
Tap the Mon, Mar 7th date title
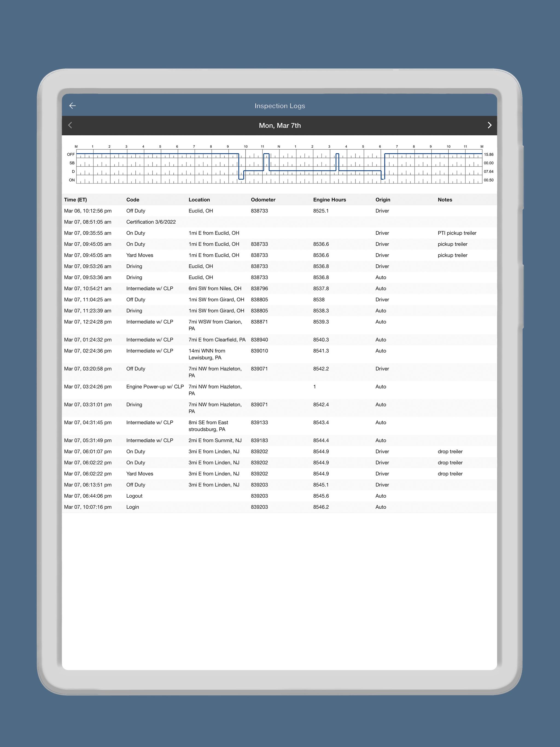point(280,126)
